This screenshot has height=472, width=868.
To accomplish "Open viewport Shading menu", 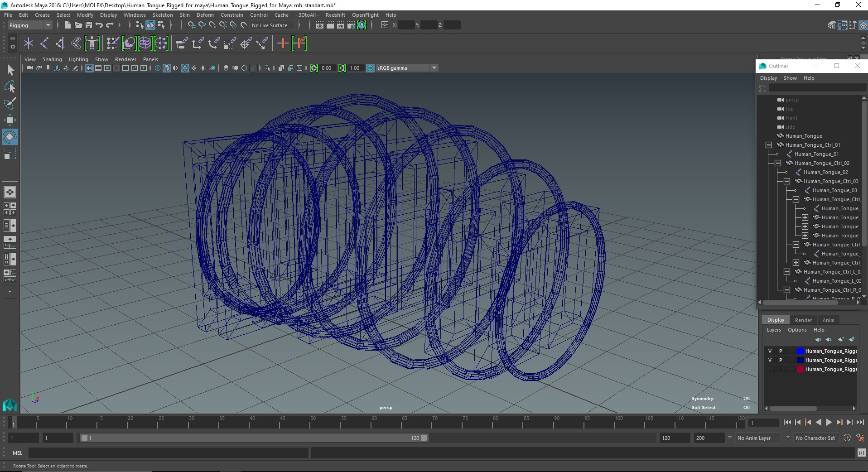I will point(52,59).
